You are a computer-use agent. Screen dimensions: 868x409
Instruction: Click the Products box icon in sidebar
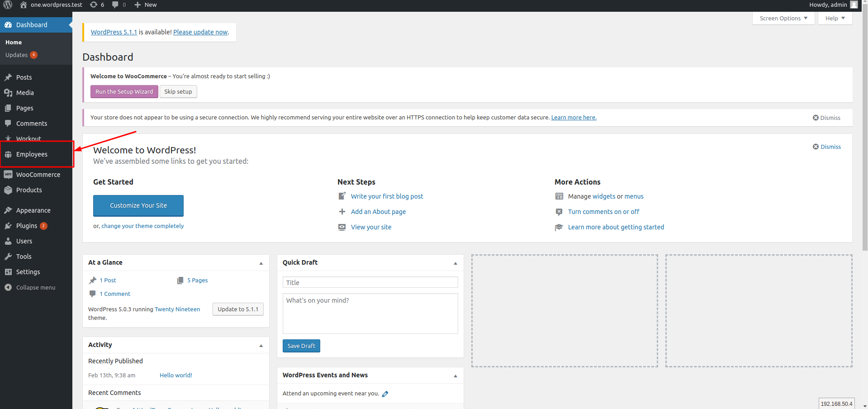click(x=8, y=190)
